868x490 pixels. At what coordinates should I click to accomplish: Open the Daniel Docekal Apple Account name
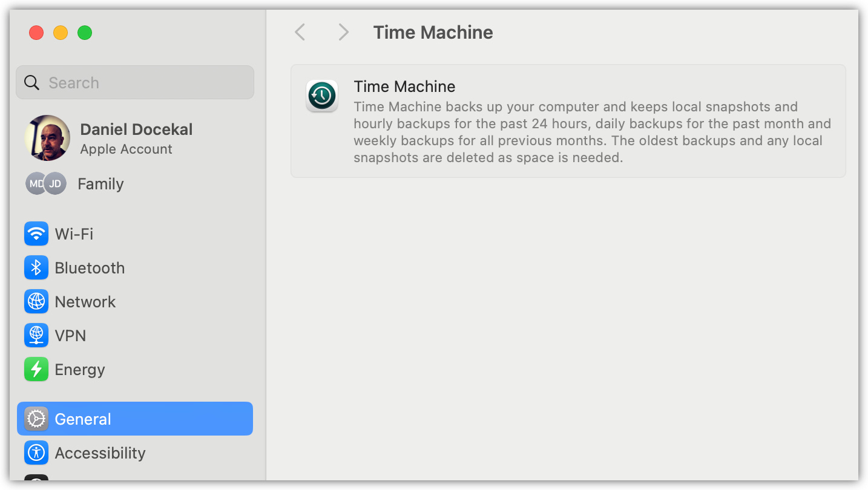136,129
